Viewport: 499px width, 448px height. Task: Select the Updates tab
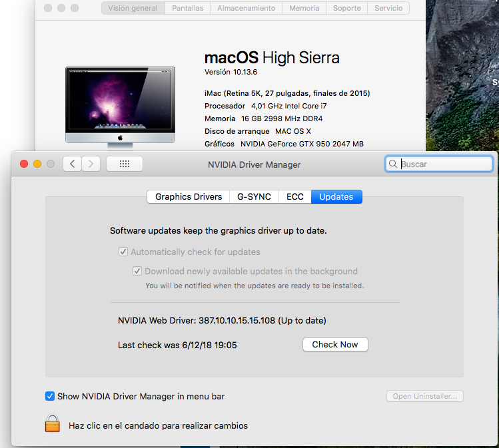point(336,197)
